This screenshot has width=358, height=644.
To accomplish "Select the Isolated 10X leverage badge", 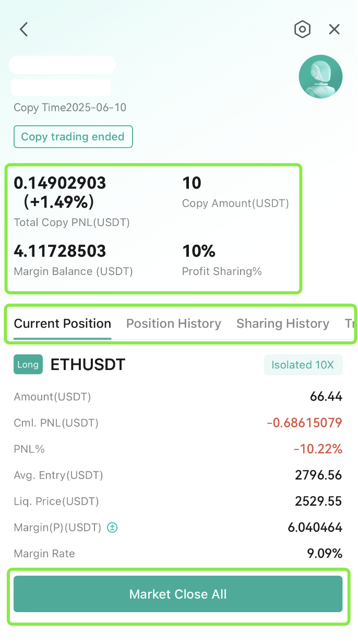I will (303, 365).
